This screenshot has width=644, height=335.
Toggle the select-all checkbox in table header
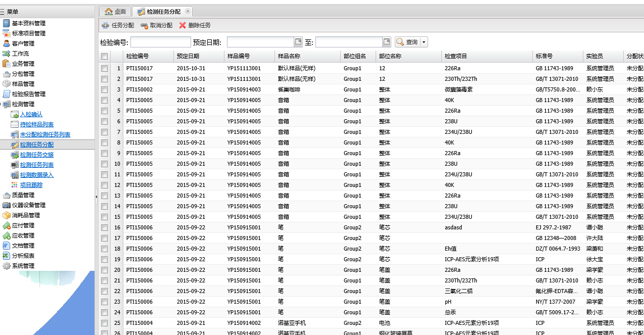[x=104, y=56]
